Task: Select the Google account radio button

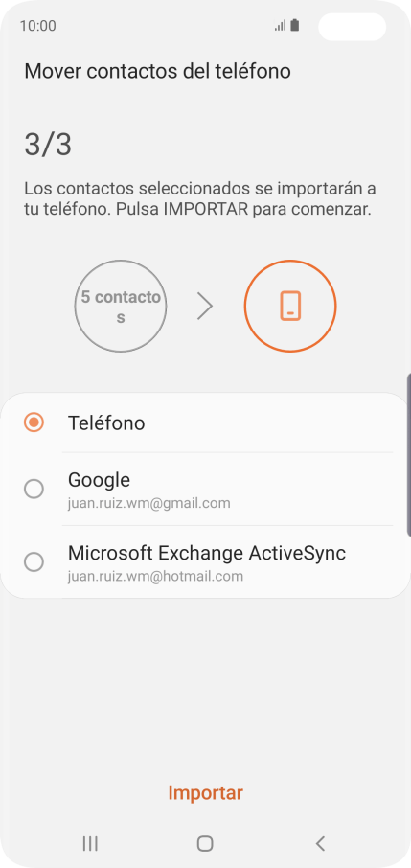Action: click(34, 489)
